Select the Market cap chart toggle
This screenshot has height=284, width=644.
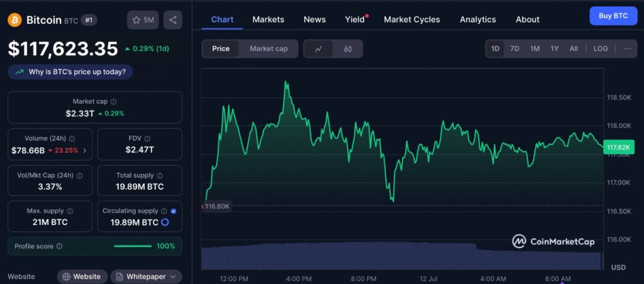[269, 49]
